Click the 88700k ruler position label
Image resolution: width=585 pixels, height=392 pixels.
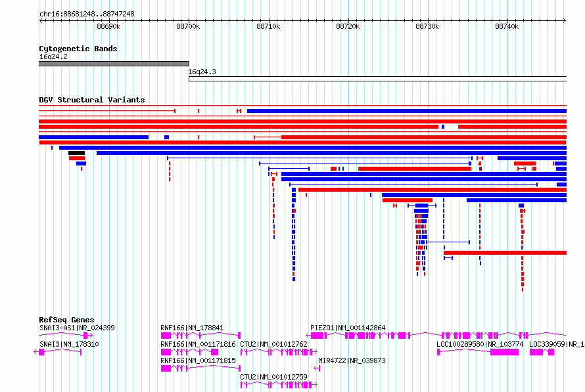(188, 26)
